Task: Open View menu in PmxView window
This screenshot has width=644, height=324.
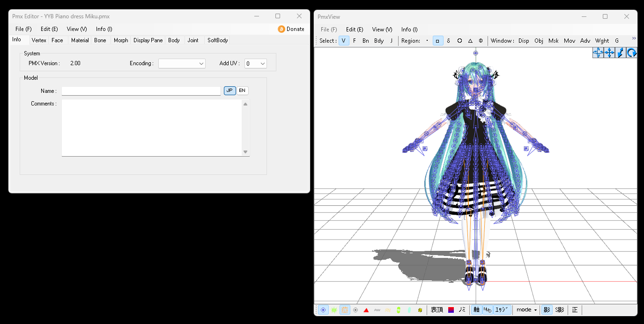Action: (382, 30)
